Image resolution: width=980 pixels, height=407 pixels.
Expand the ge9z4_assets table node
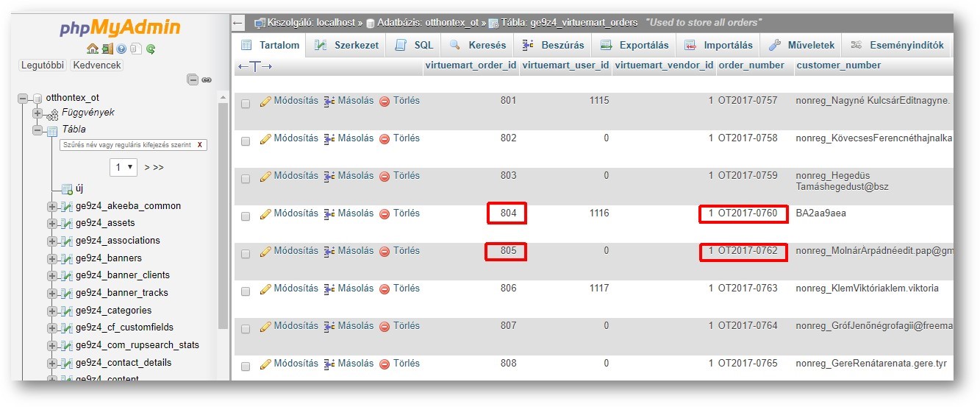point(52,224)
